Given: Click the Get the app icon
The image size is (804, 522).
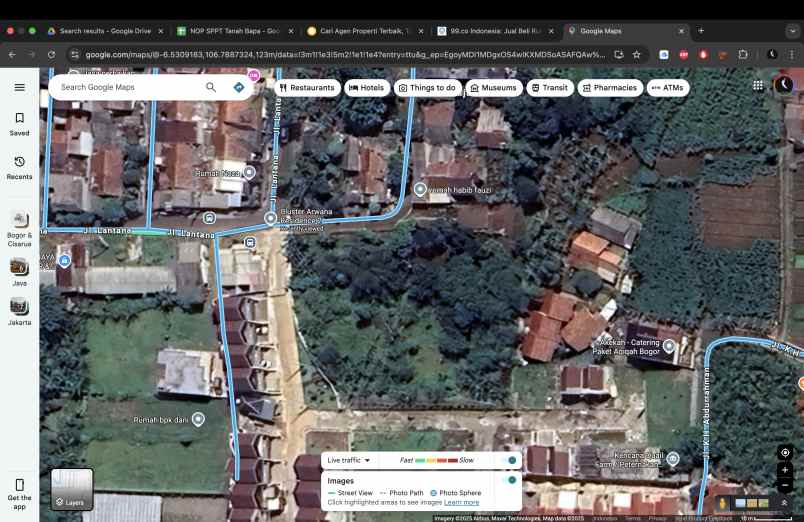Looking at the screenshot, I should (19, 485).
